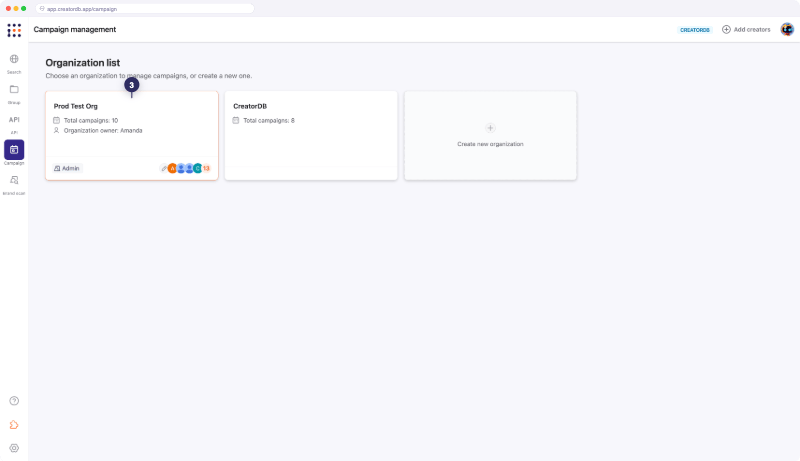The width and height of the screenshot is (800, 461).
Task: Click the person icon beside Organization owner
Action: (56, 131)
